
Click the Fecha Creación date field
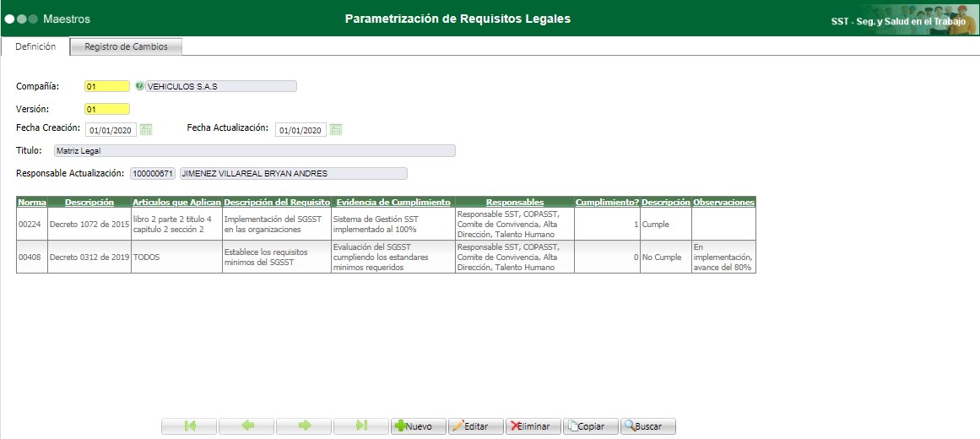[112, 130]
